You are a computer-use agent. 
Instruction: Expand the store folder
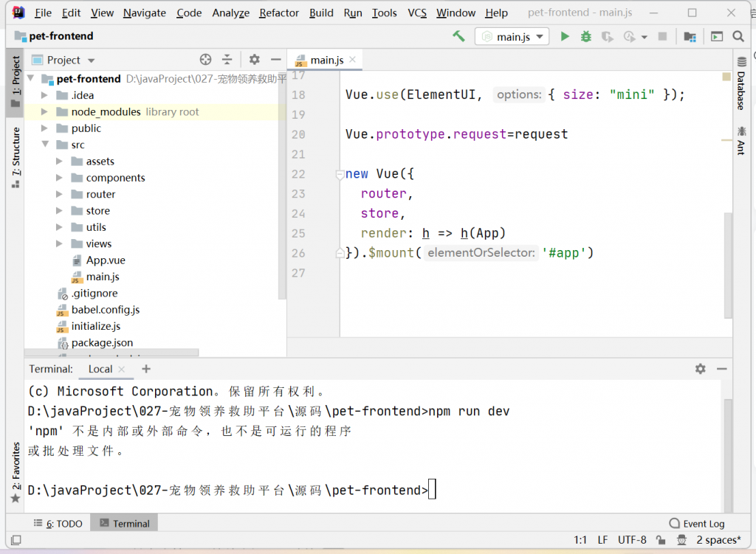(59, 210)
